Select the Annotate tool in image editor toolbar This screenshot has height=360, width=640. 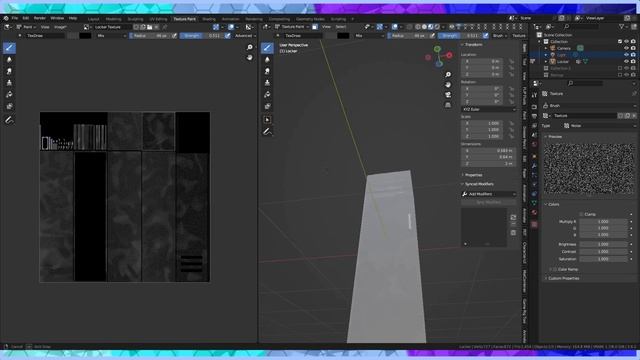(9, 120)
